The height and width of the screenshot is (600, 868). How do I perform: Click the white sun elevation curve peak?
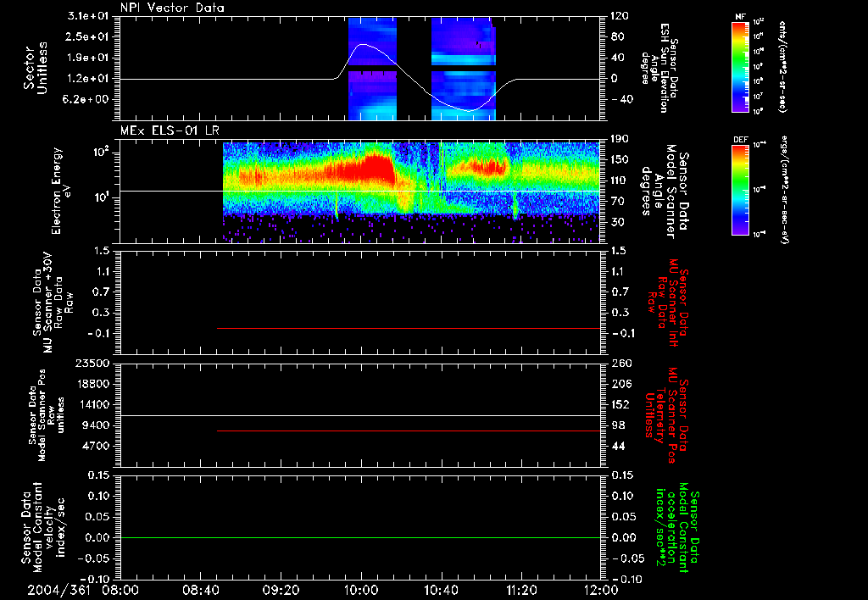coord(363,44)
